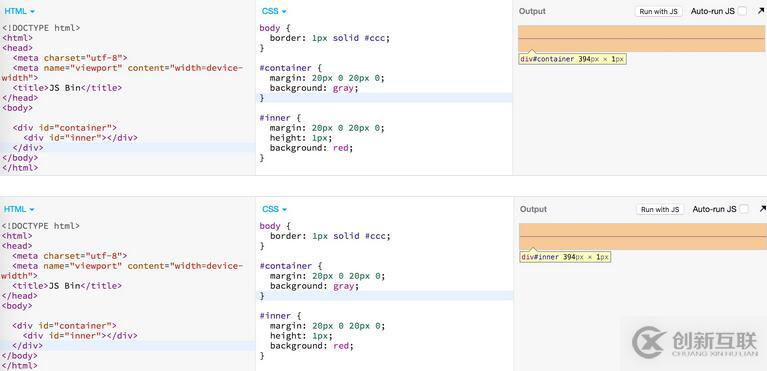Click the highlighted orange margin area in upper output
The width and height of the screenshot is (767, 371).
click(x=641, y=39)
